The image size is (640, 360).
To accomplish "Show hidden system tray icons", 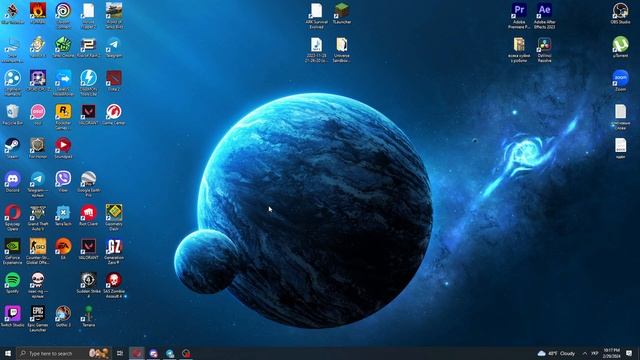I will 584,353.
